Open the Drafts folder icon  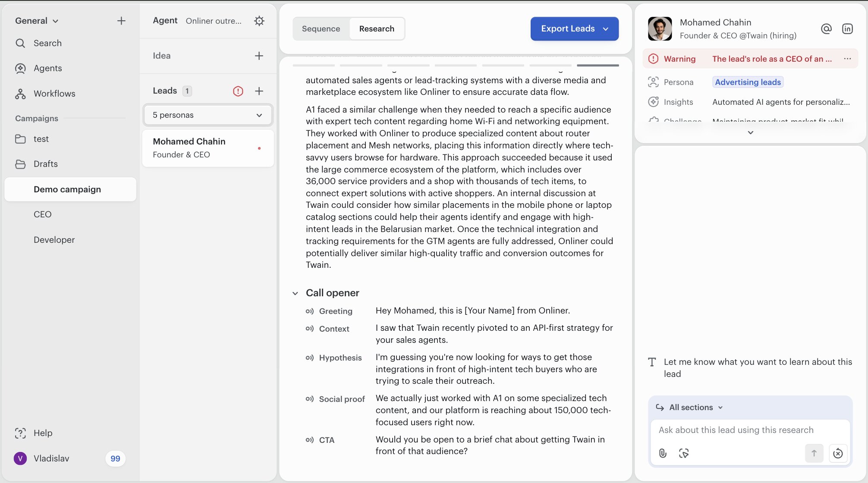[20, 164]
